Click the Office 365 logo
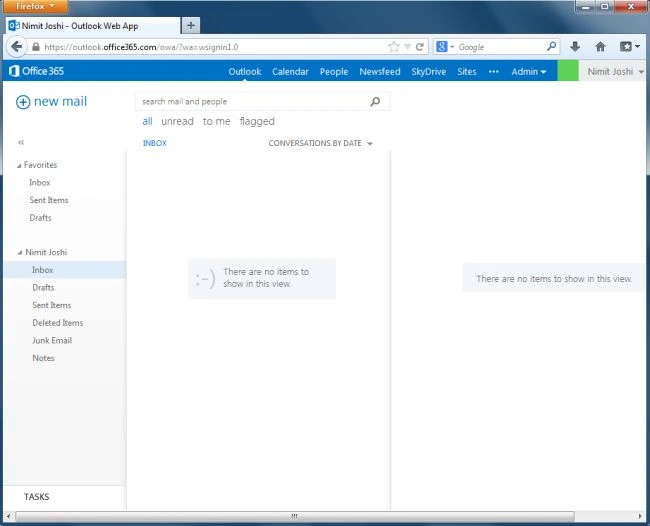 click(x=36, y=71)
